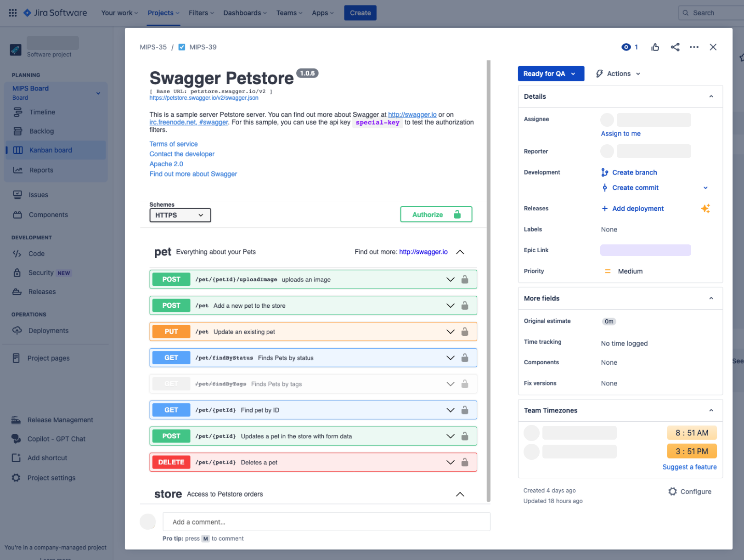The image size is (744, 560).
Task: Collapse the store section chevron
Action: point(460,494)
